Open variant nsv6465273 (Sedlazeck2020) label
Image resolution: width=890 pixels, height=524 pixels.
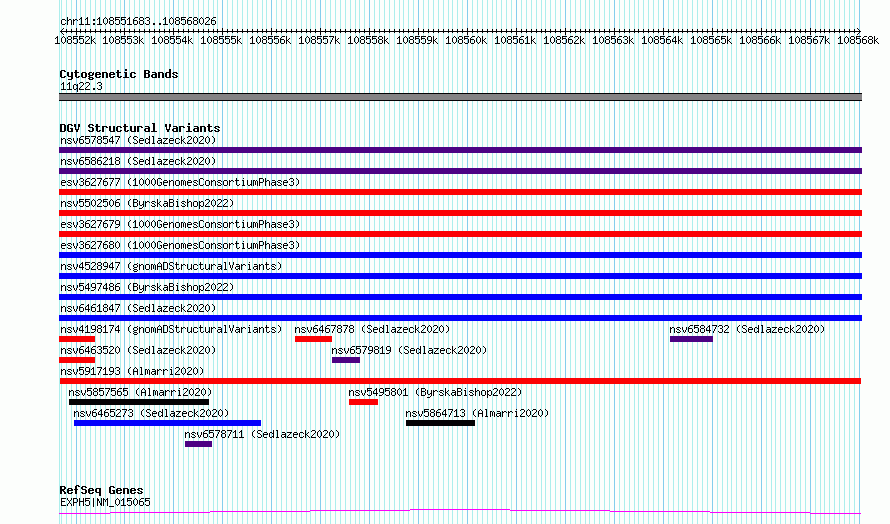point(151,413)
